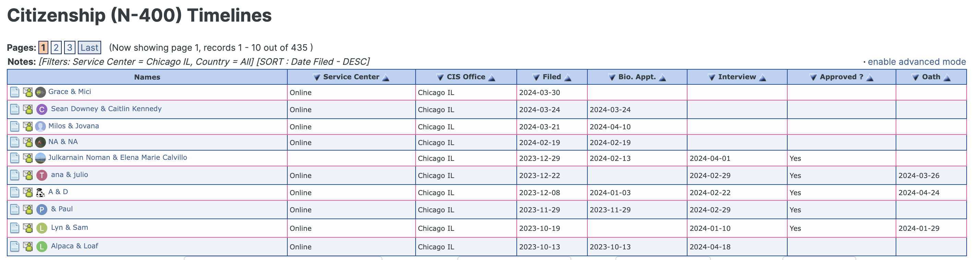Click enable advanced mode link
The width and height of the screenshot is (980, 260).
coord(917,62)
